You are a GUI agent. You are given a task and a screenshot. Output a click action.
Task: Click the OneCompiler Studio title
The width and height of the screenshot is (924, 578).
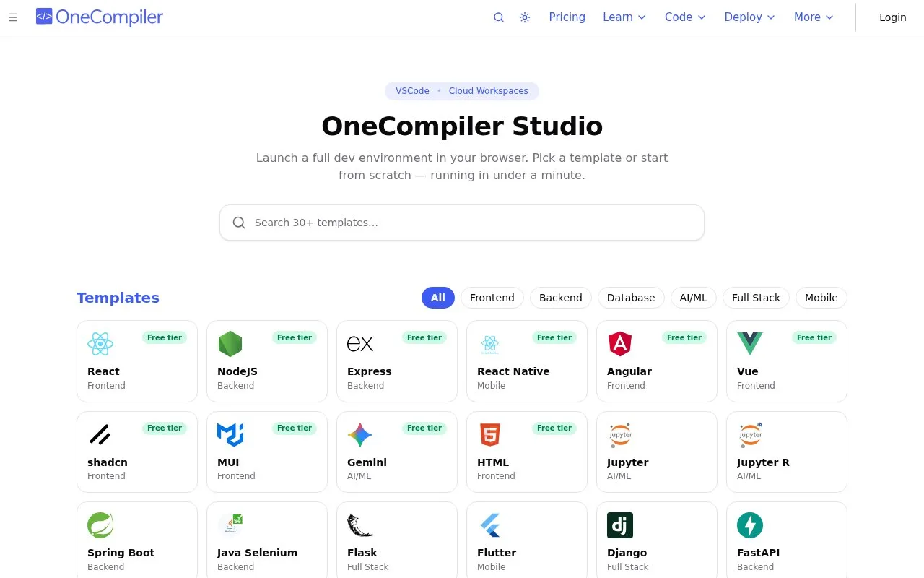(462, 126)
